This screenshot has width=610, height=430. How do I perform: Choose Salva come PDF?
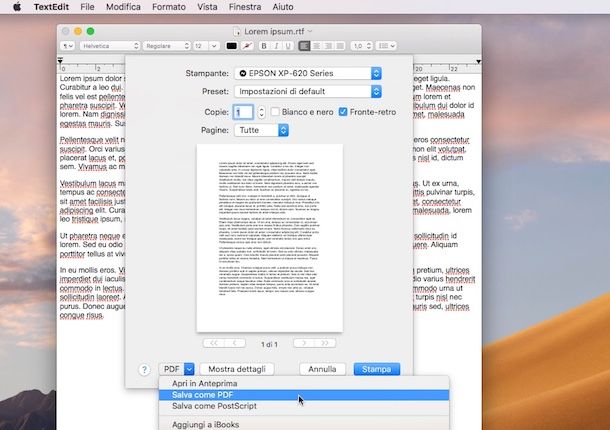pyautogui.click(x=304, y=395)
